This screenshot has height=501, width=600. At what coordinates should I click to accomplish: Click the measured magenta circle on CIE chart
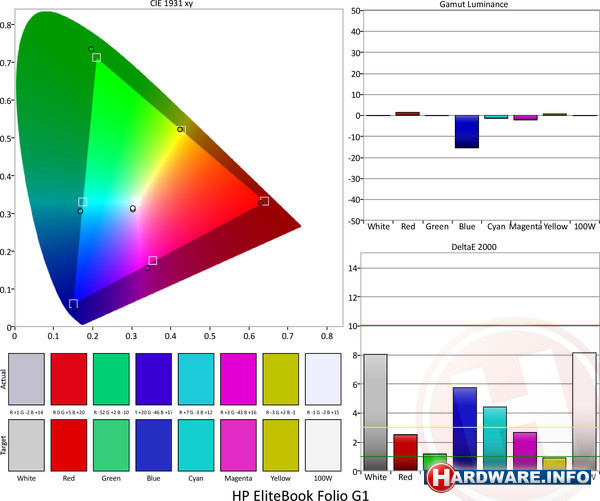coord(147,268)
